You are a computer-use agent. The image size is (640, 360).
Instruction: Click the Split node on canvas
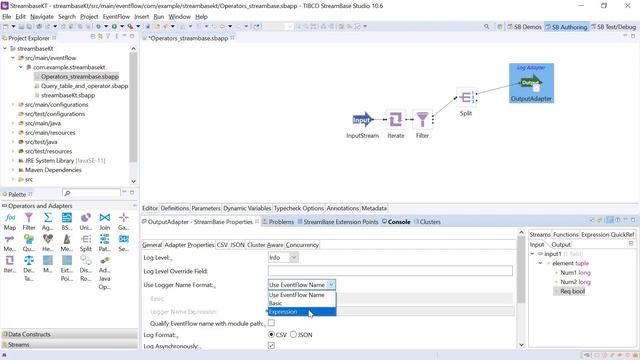tap(466, 97)
